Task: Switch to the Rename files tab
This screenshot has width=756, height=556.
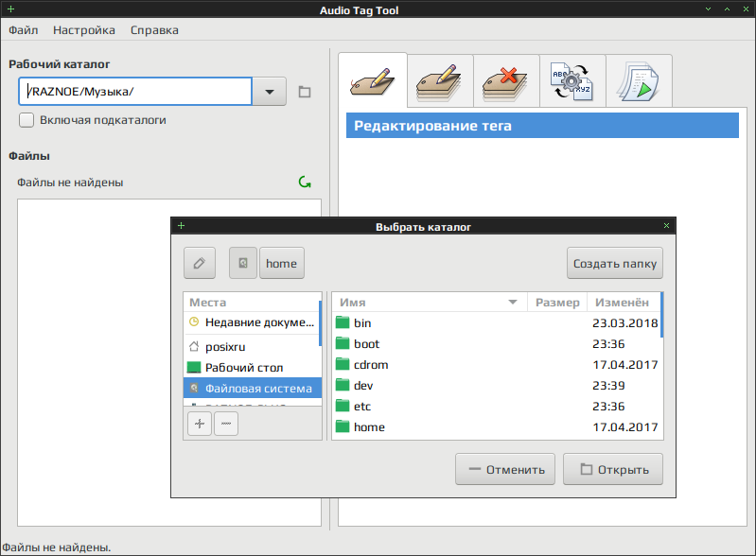Action: click(x=572, y=81)
